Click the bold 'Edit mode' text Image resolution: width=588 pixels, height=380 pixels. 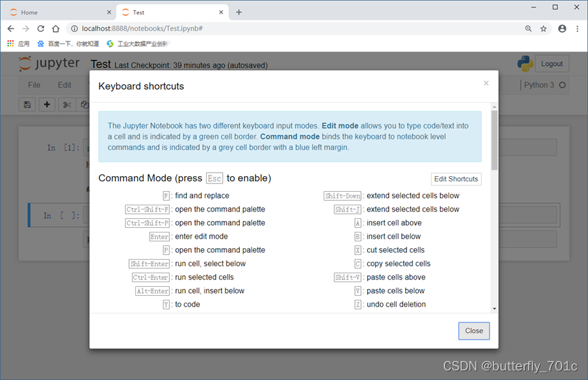340,126
